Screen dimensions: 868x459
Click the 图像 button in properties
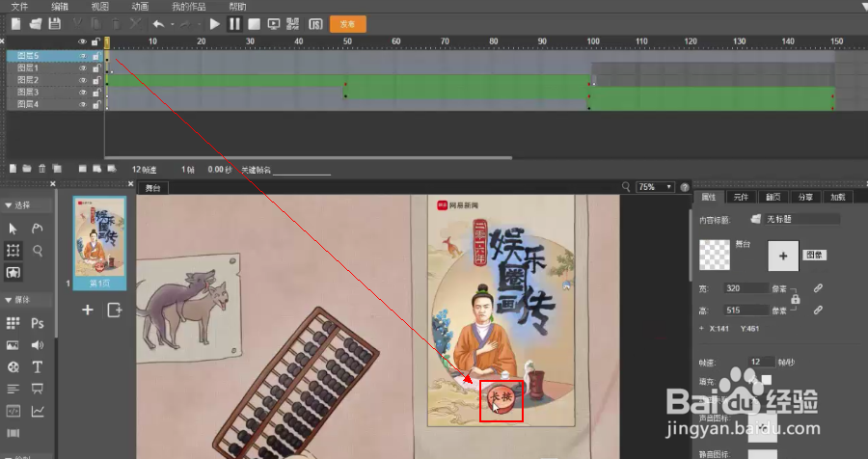click(814, 256)
